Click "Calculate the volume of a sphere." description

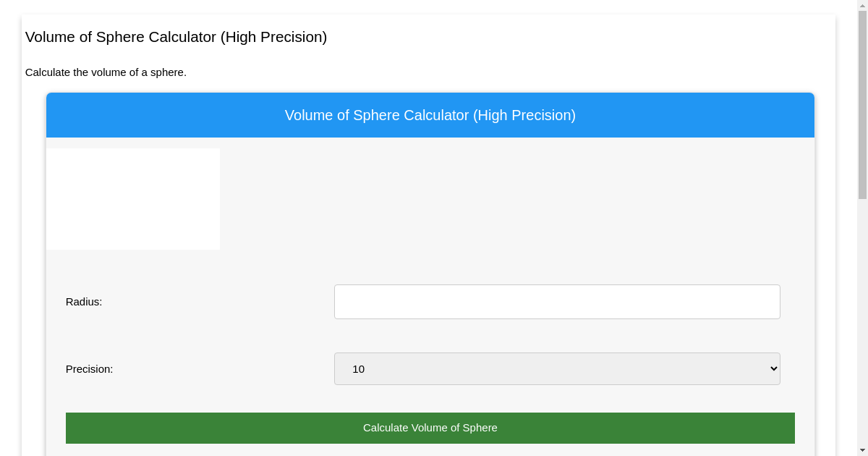point(106,72)
